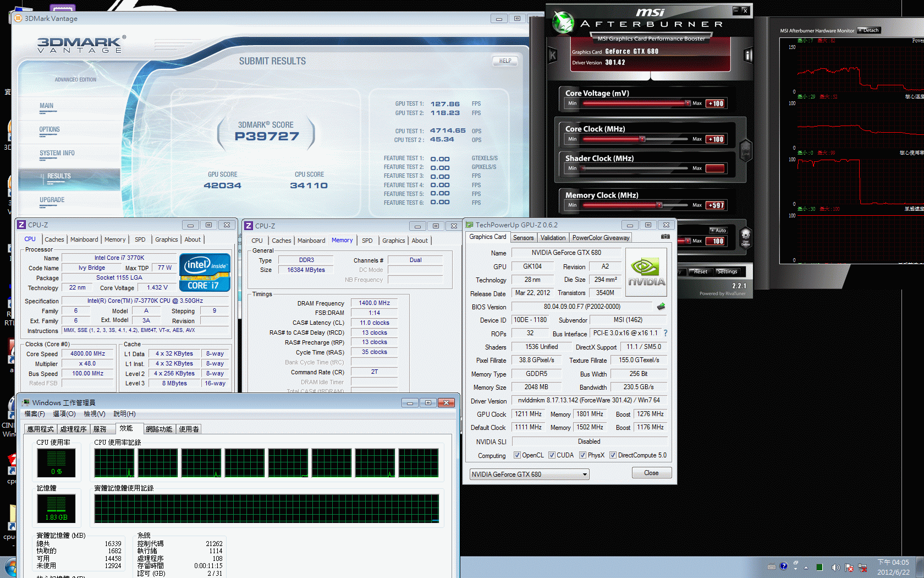Click Show Desktop strip at taskbar end
Viewport: 924px width, 578px height.
click(x=920, y=568)
